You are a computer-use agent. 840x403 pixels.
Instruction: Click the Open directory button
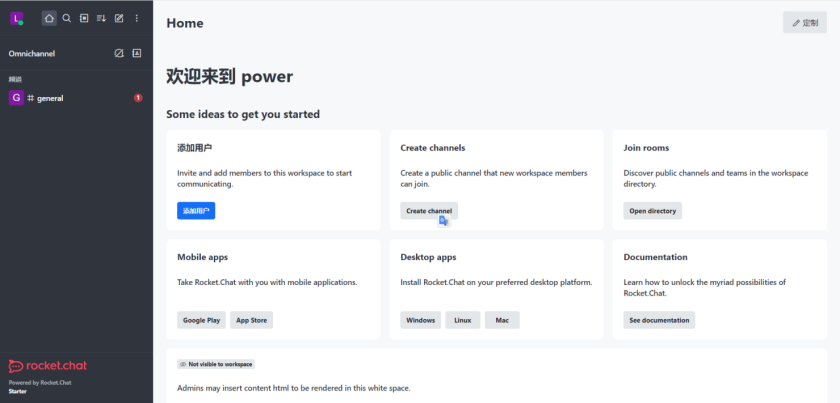652,211
